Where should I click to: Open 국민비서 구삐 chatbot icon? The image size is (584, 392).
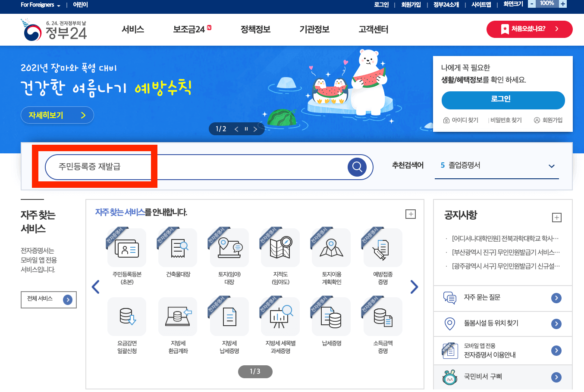(x=450, y=377)
